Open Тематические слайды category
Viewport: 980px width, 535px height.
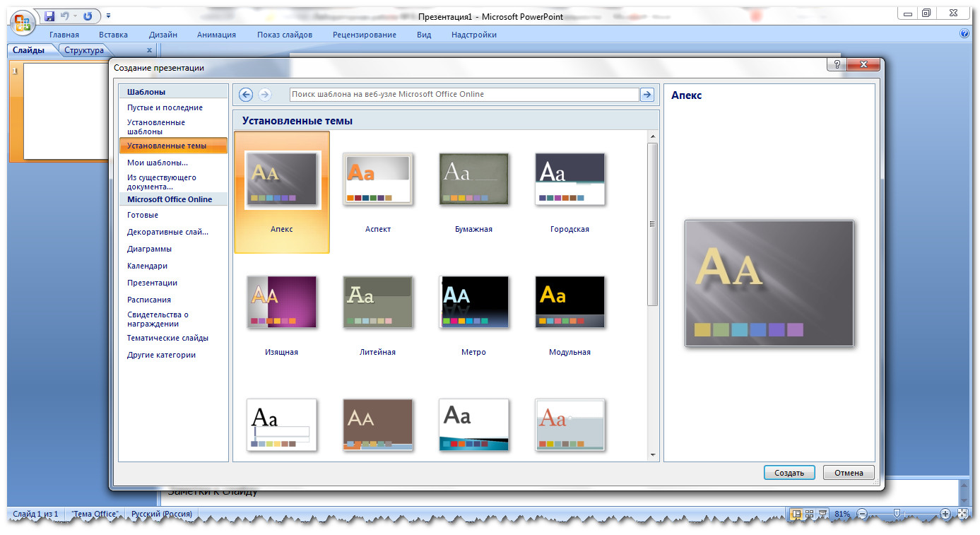tap(167, 338)
